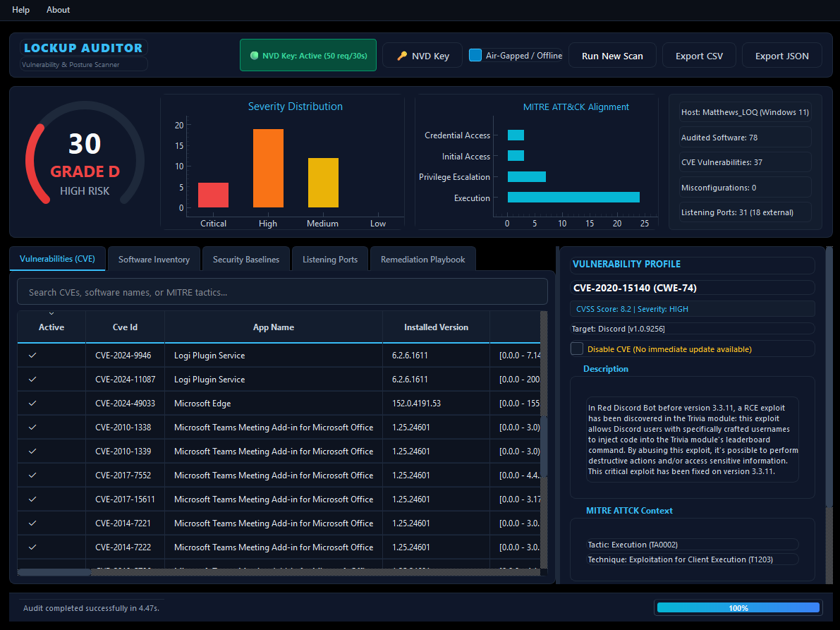Click the CVE table horizontal scrollbar
840x630 pixels.
coord(54,572)
